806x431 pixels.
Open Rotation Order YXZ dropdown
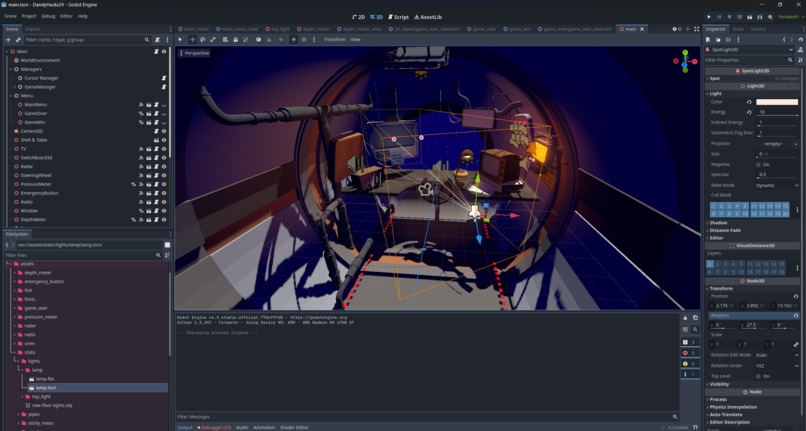click(778, 366)
